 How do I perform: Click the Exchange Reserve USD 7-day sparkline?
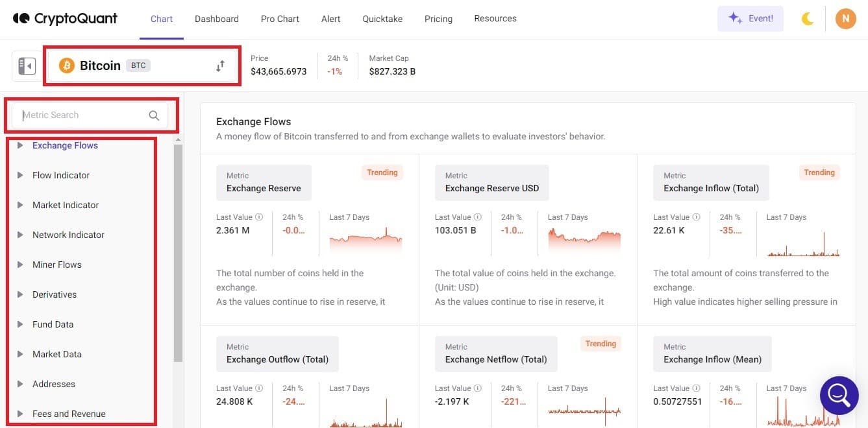584,240
